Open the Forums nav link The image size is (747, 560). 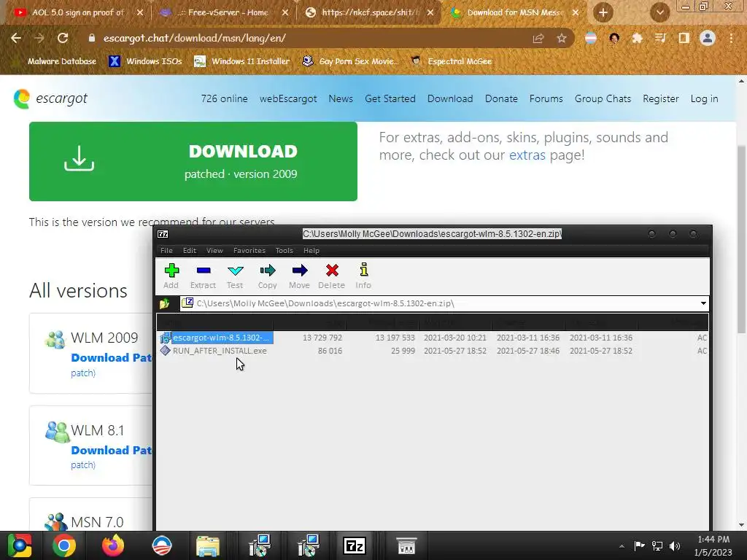coord(546,98)
